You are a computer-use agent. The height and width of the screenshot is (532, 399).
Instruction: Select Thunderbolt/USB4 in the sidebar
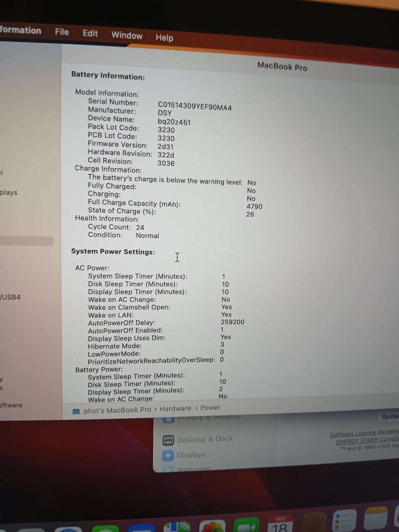point(10,297)
